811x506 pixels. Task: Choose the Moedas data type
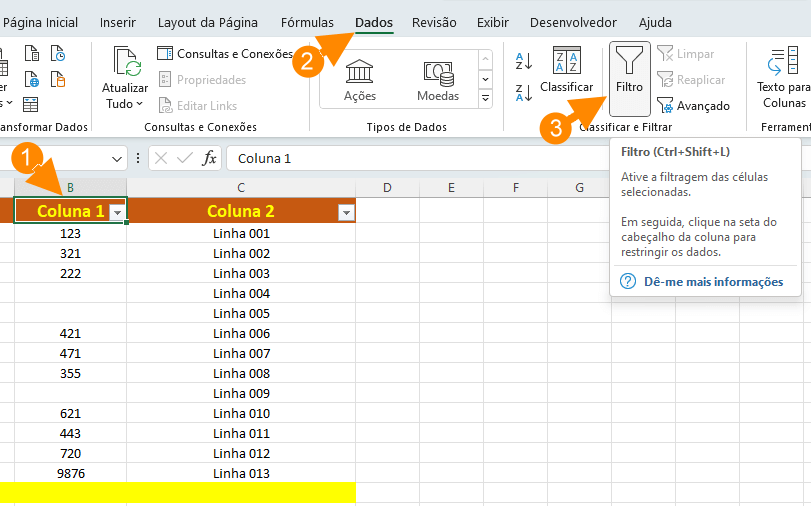(438, 80)
